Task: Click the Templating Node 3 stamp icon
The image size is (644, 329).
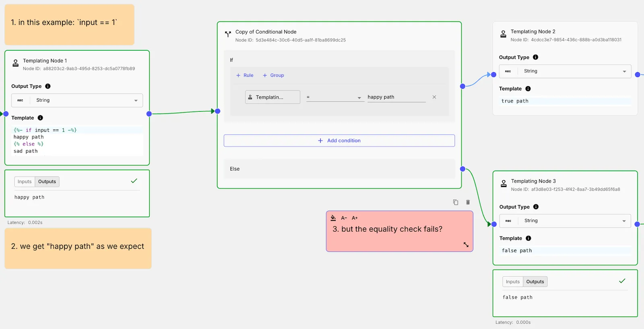Action: pos(504,184)
